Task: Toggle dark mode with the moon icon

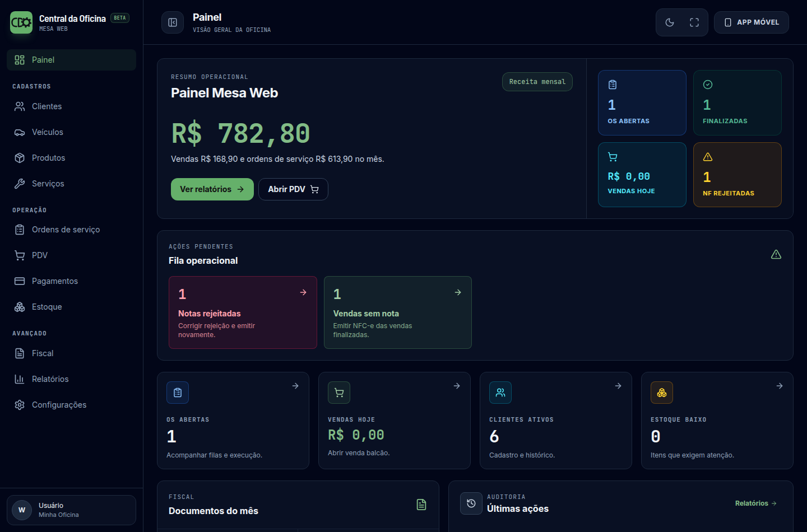Action: click(670, 22)
